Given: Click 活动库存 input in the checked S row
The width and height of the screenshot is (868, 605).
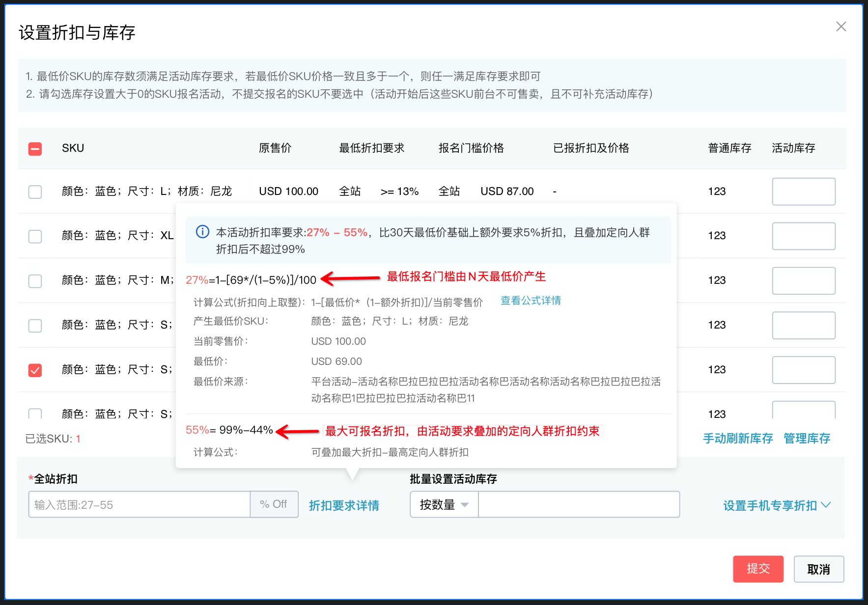Looking at the screenshot, I should tap(804, 370).
